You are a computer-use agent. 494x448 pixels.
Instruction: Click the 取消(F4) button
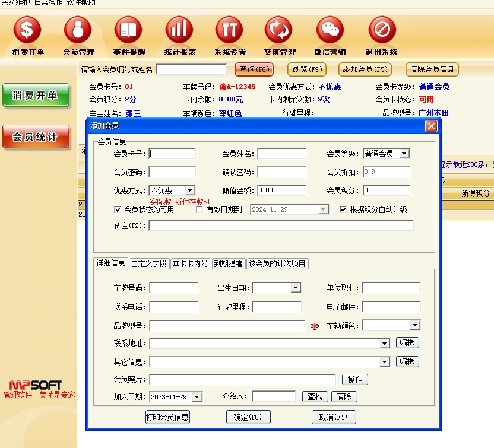tap(333, 417)
